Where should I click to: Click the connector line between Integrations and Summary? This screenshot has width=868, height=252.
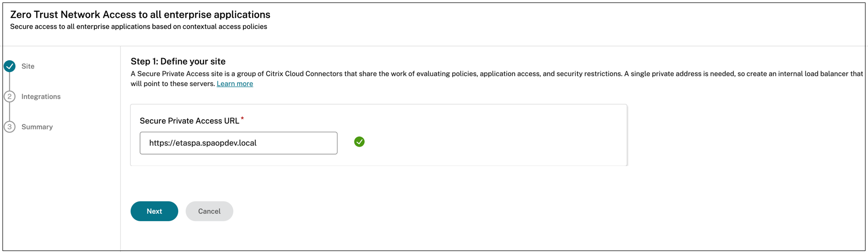[9, 112]
